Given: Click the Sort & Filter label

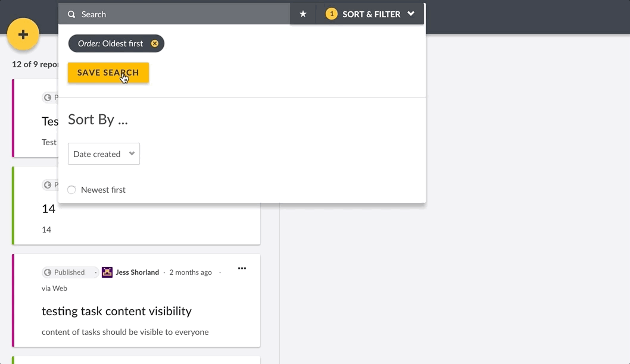Looking at the screenshot, I should click(371, 14).
